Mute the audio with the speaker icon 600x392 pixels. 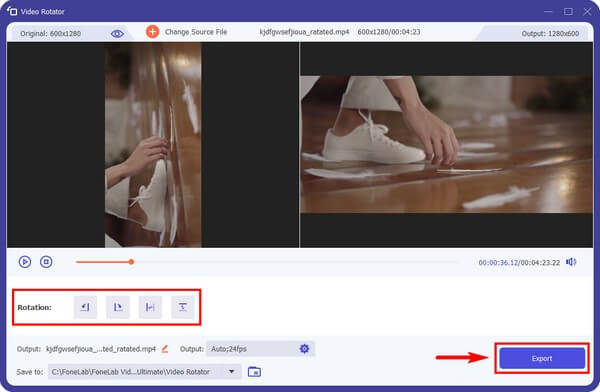point(571,262)
